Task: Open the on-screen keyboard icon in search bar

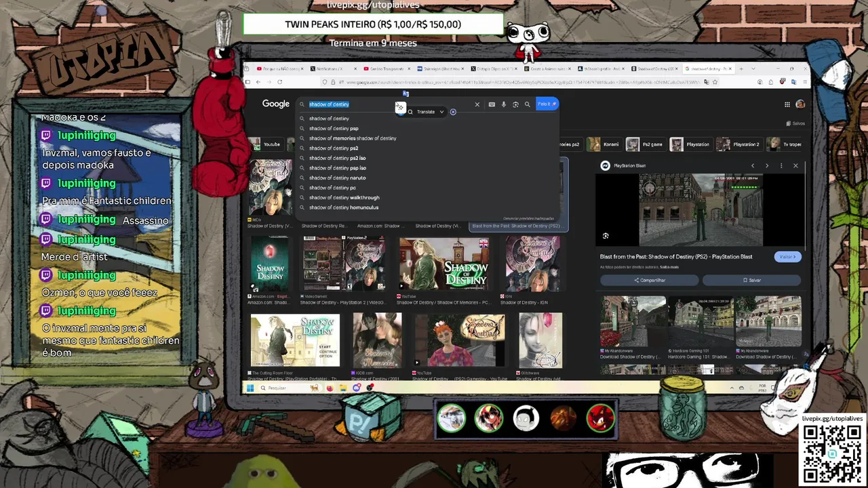Action: 492,104
